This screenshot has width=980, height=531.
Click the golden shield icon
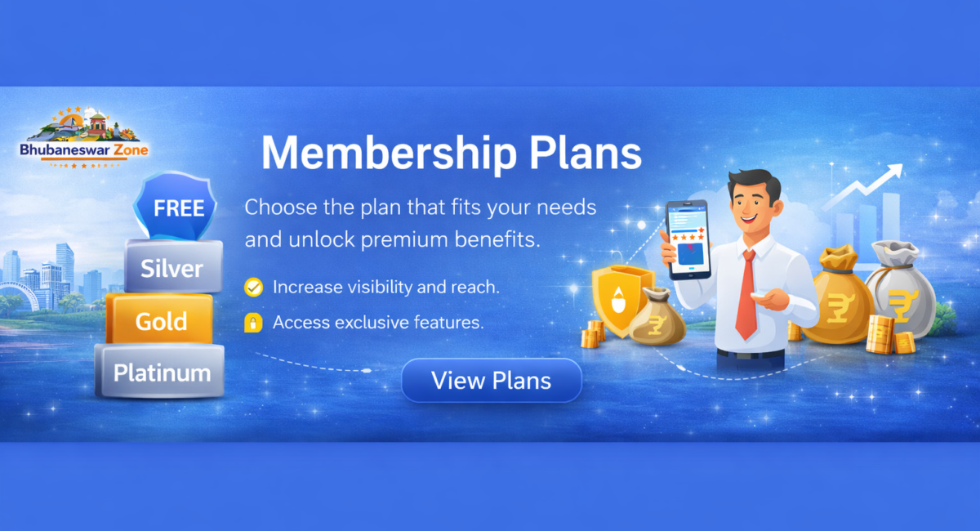pos(623,299)
